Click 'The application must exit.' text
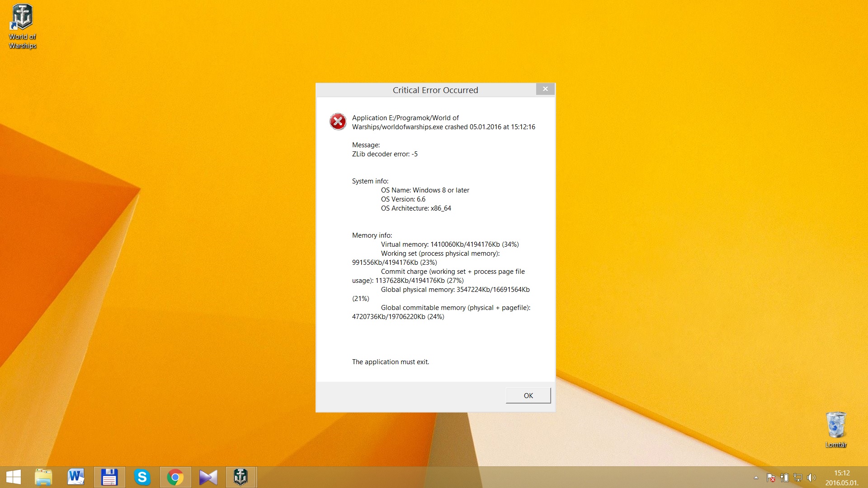The image size is (868, 488). [391, 362]
